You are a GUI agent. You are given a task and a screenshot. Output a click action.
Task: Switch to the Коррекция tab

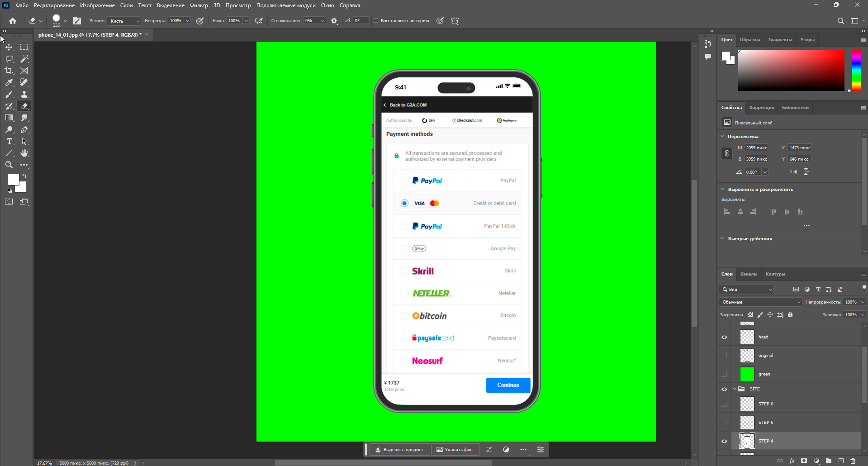(x=762, y=108)
